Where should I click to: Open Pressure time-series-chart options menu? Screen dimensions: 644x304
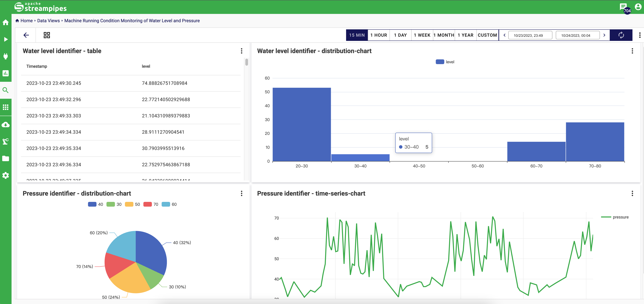632,194
